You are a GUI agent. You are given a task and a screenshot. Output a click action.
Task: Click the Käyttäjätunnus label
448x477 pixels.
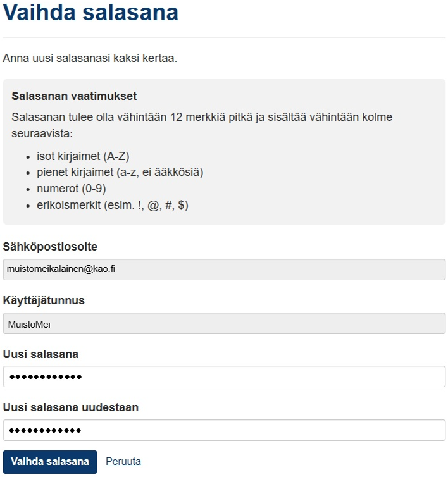(x=44, y=300)
